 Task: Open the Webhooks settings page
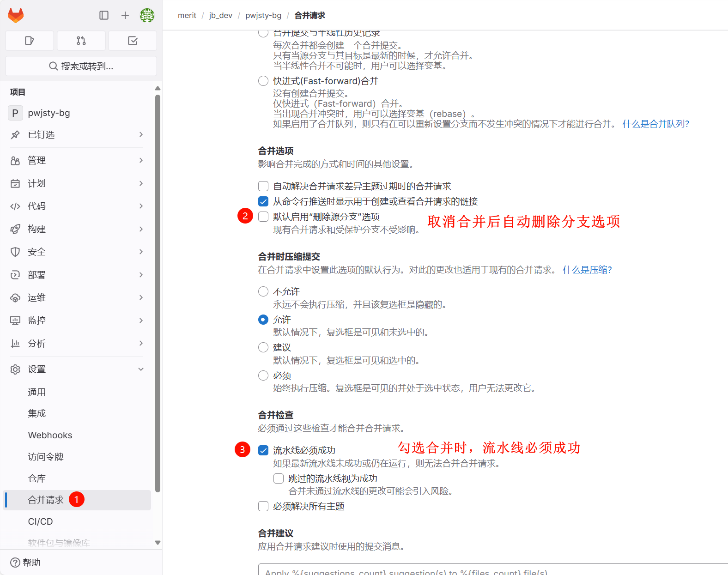click(50, 435)
